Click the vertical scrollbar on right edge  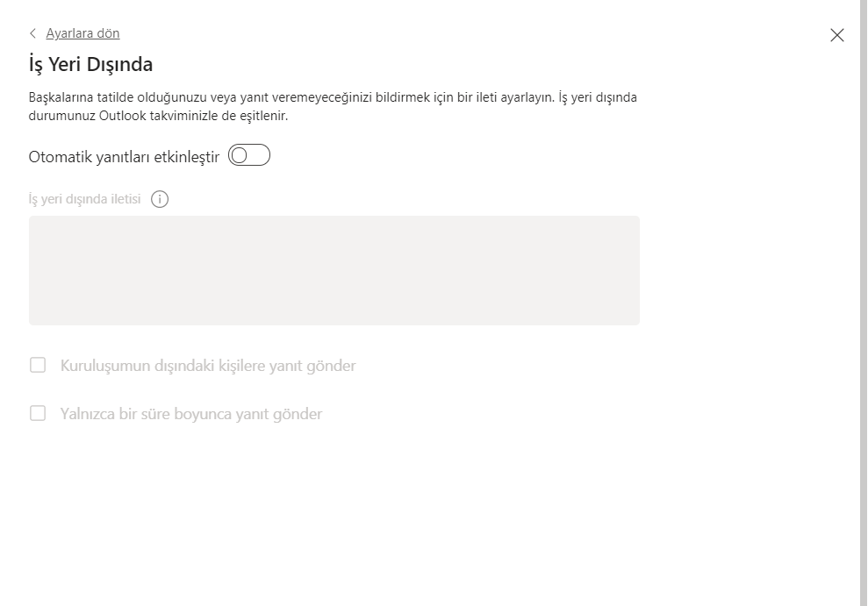click(x=864, y=298)
